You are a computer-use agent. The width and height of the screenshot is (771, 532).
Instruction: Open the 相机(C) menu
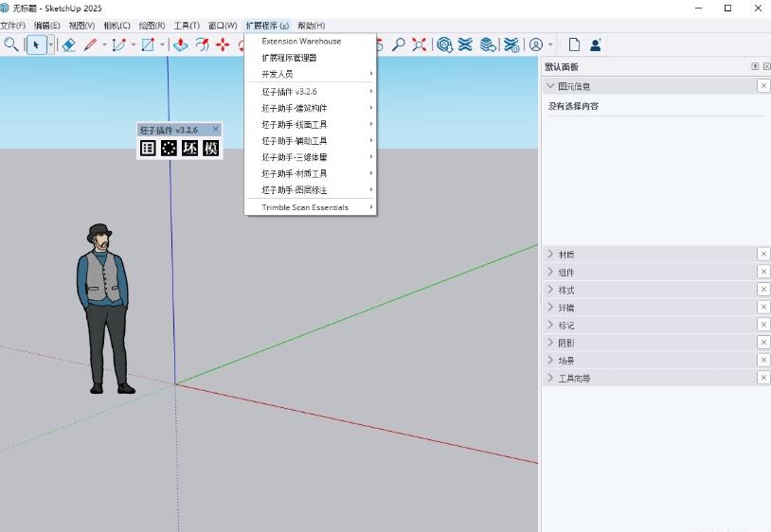[x=117, y=26]
